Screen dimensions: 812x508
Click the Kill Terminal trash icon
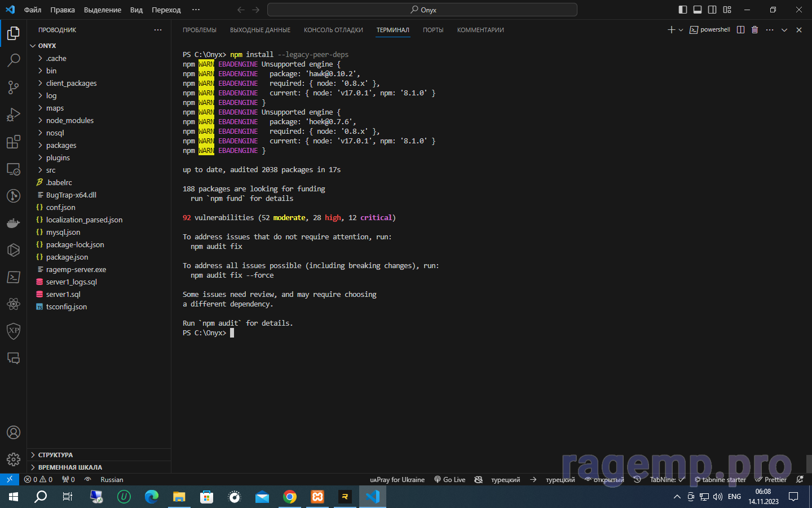754,30
